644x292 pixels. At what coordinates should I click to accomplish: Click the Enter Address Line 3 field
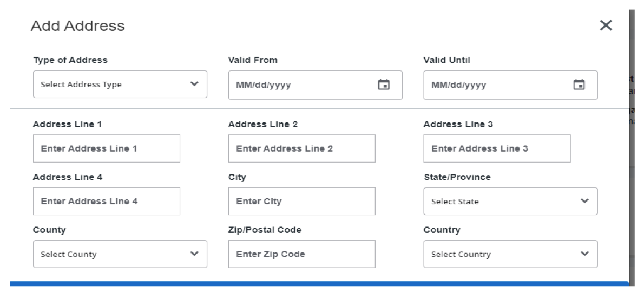(x=497, y=148)
